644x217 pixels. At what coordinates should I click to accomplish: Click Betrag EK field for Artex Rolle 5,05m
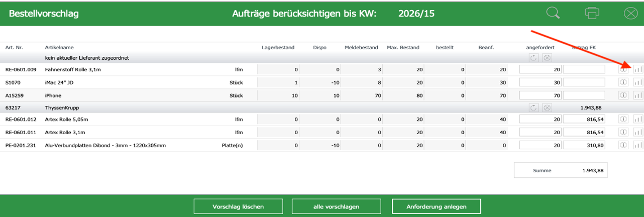pyautogui.click(x=584, y=120)
